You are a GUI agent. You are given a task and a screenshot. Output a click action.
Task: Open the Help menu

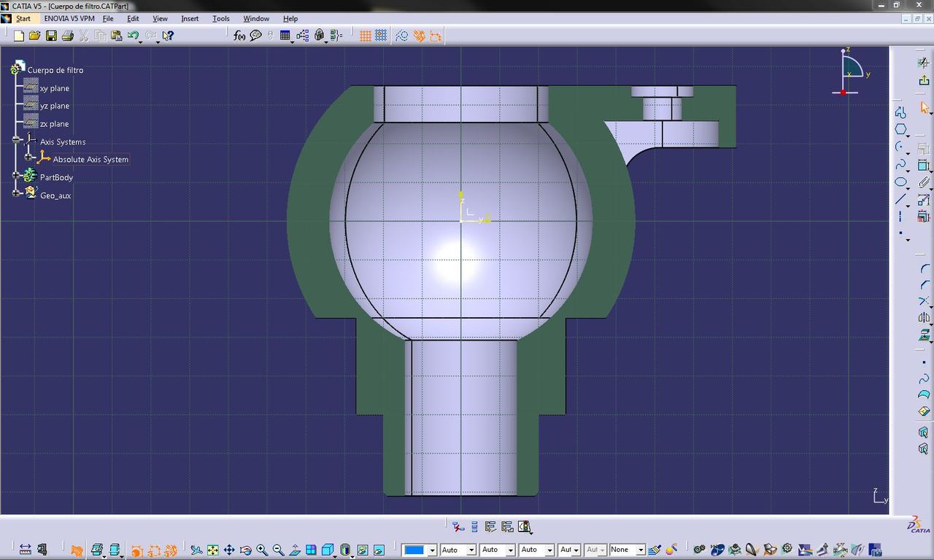click(290, 18)
